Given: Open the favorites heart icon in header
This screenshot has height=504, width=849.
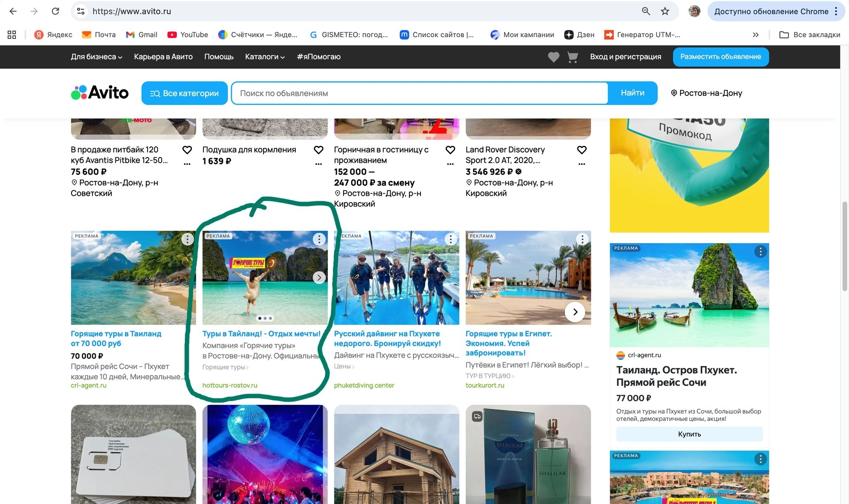Looking at the screenshot, I should pos(553,57).
